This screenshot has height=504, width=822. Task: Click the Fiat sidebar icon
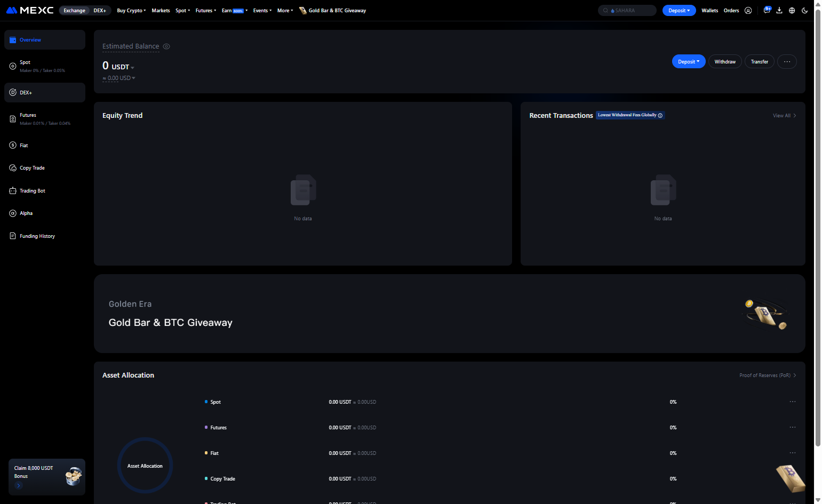click(x=13, y=145)
